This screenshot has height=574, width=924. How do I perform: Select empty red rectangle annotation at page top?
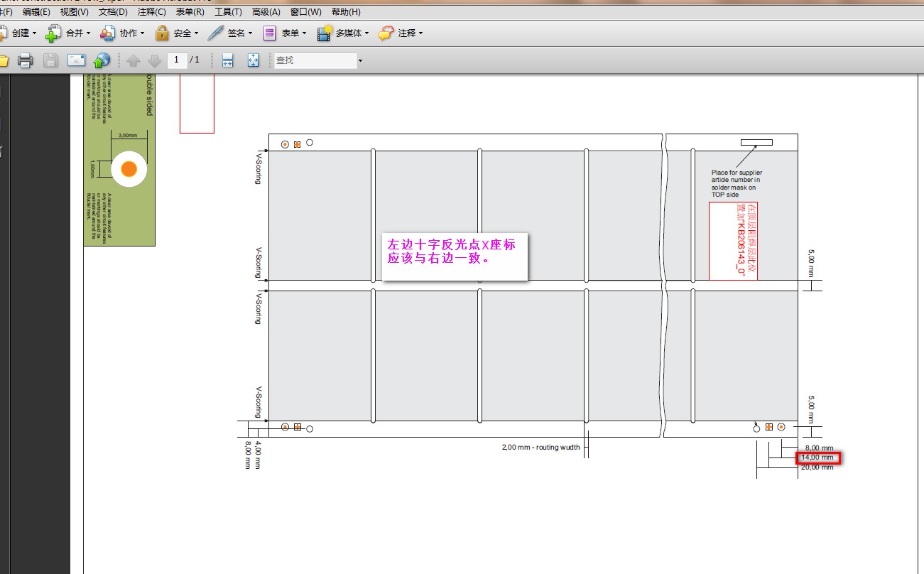click(197, 102)
